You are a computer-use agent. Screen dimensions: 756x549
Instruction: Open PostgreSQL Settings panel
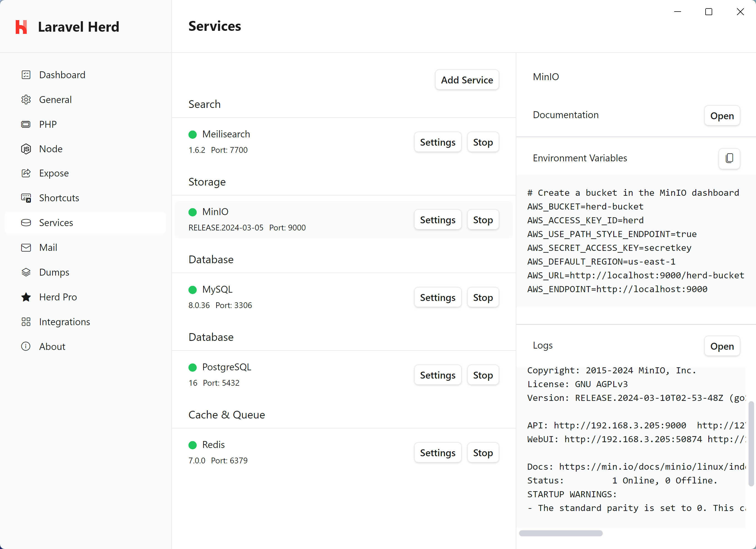437,375
